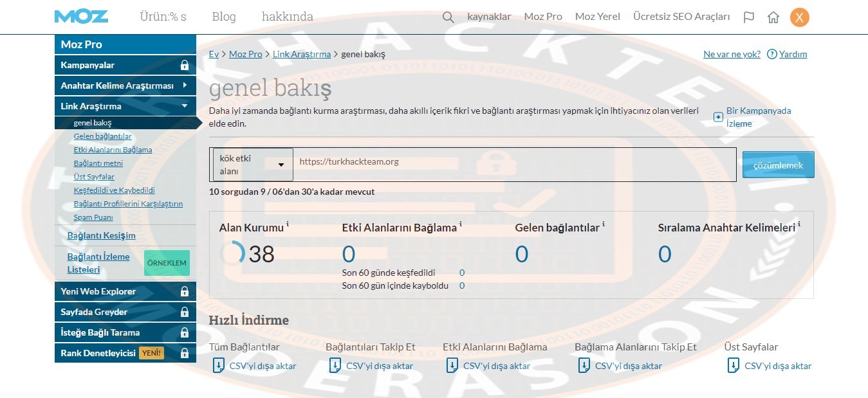The height and width of the screenshot is (398, 868).
Task: Click download icon under Tüm Bağlantılar
Action: click(x=218, y=366)
